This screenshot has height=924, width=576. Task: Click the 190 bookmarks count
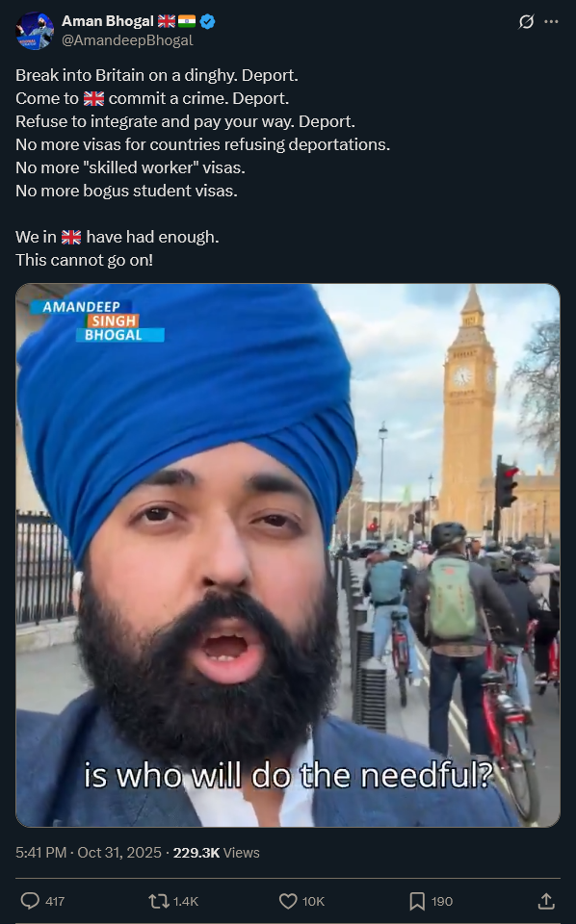click(441, 901)
